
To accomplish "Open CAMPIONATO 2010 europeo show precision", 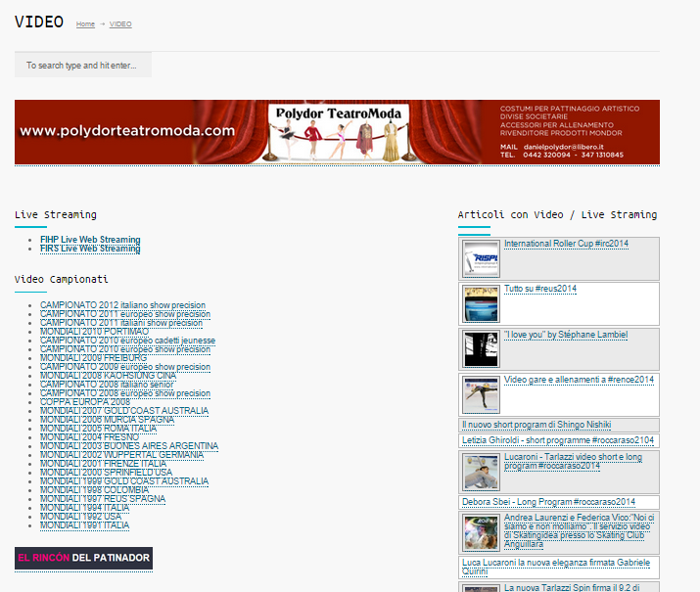I will point(125,349).
